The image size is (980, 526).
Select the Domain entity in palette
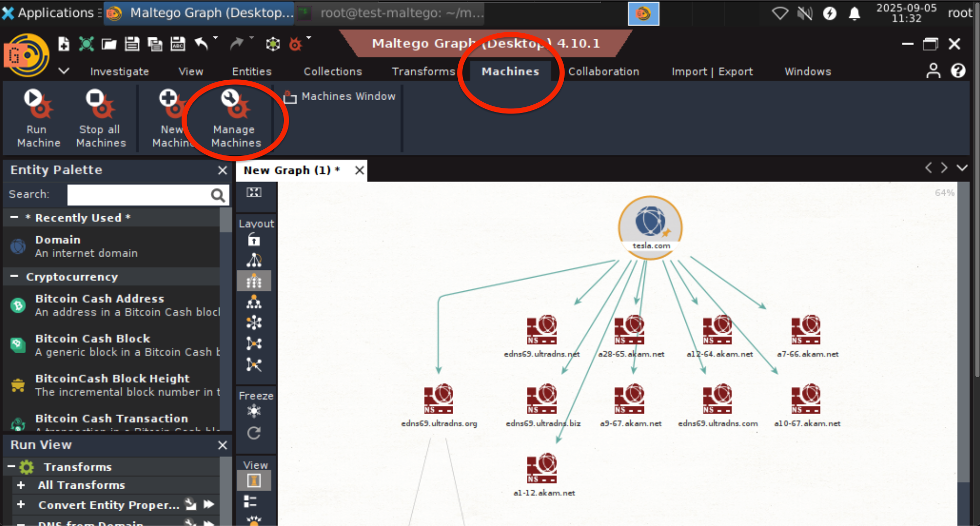tap(112, 246)
